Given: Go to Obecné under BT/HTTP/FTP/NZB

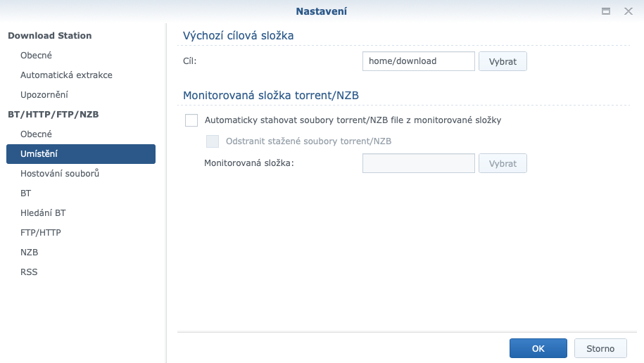Looking at the screenshot, I should (36, 134).
